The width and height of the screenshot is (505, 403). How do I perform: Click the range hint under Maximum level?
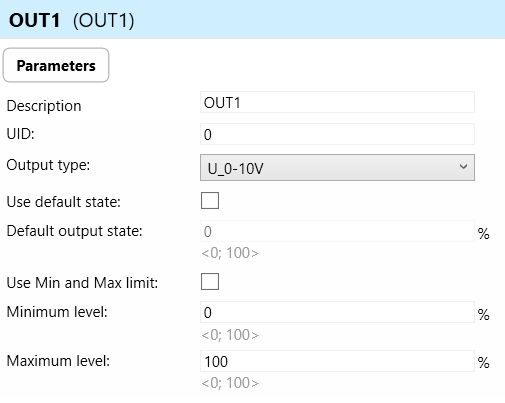pos(230,383)
